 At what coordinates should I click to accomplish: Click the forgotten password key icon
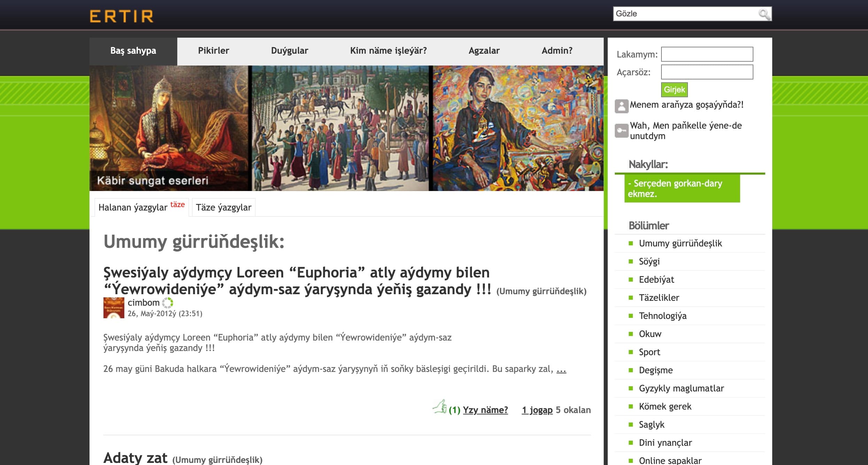[622, 131]
